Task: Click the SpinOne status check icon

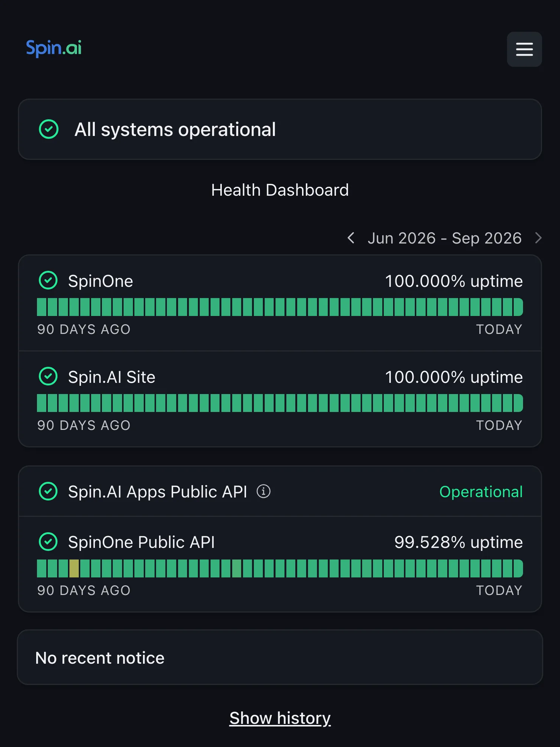Action: [48, 280]
